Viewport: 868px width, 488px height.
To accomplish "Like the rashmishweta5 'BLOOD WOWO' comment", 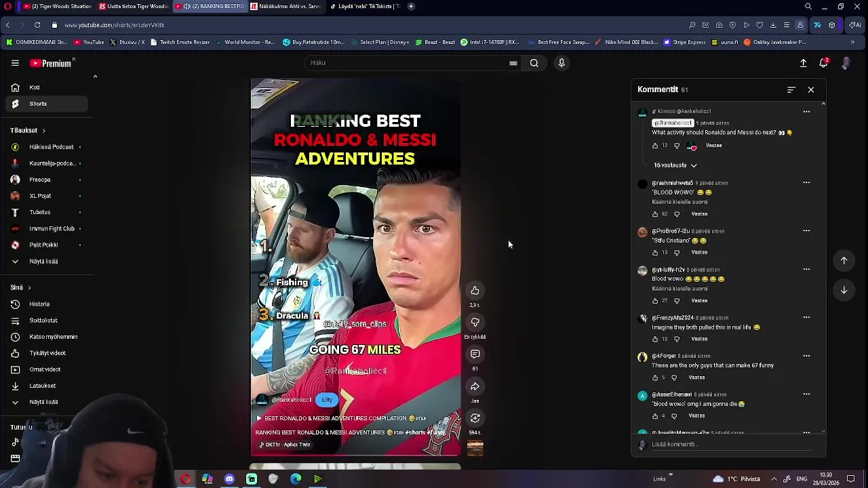I will tap(655, 214).
